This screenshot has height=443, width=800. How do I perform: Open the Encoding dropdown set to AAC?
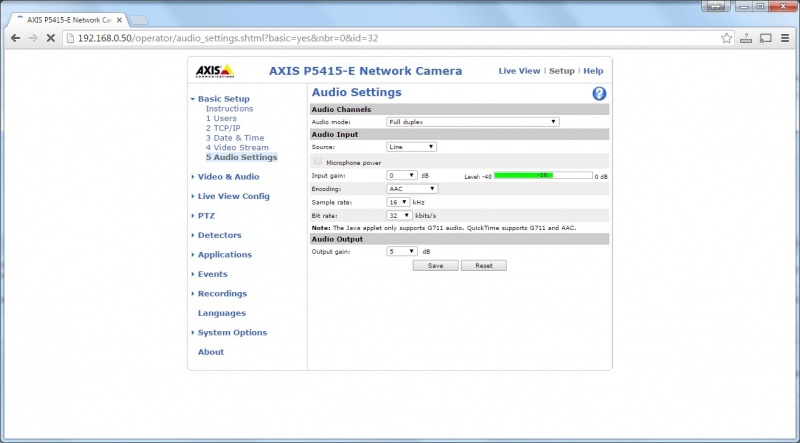[412, 189]
